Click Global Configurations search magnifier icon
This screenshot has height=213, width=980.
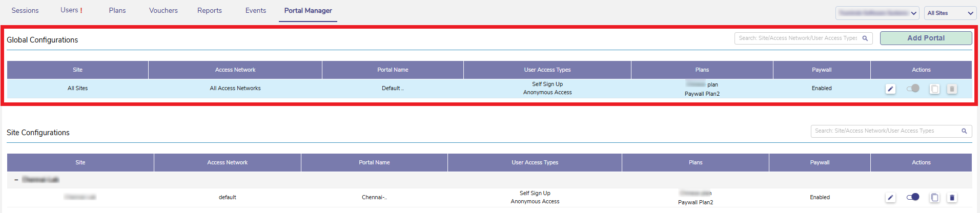click(865, 38)
